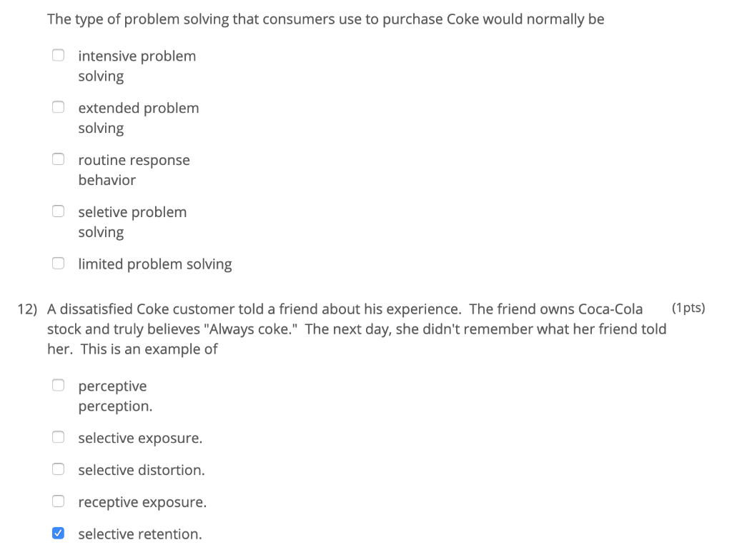Select the "intensive problem solving" checkbox
The width and height of the screenshot is (732, 560).
[x=58, y=54]
